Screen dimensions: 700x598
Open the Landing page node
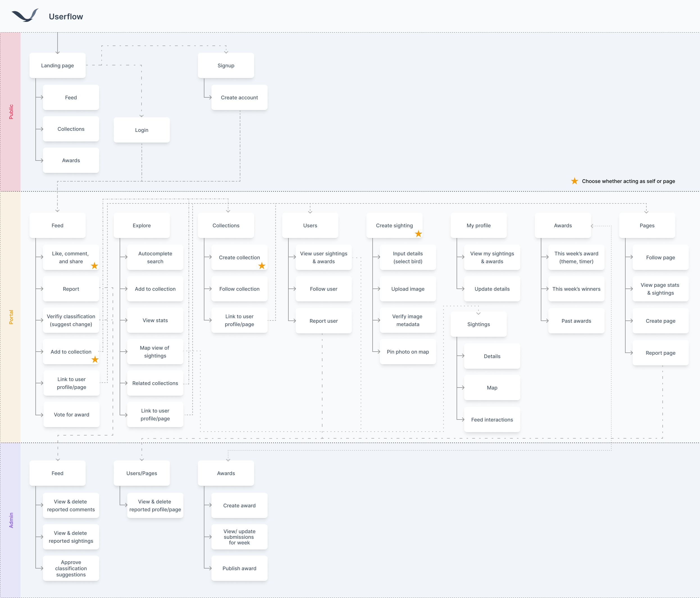pos(58,65)
